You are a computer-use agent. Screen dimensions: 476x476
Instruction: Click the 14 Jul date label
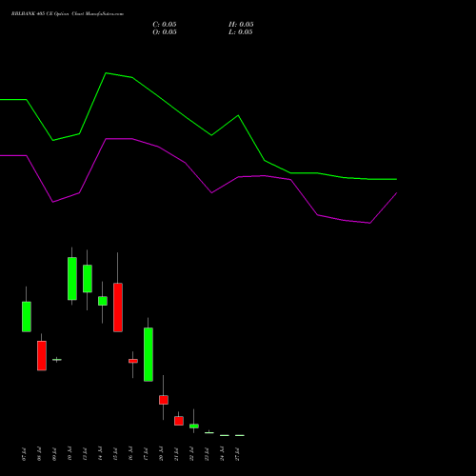[100, 454]
